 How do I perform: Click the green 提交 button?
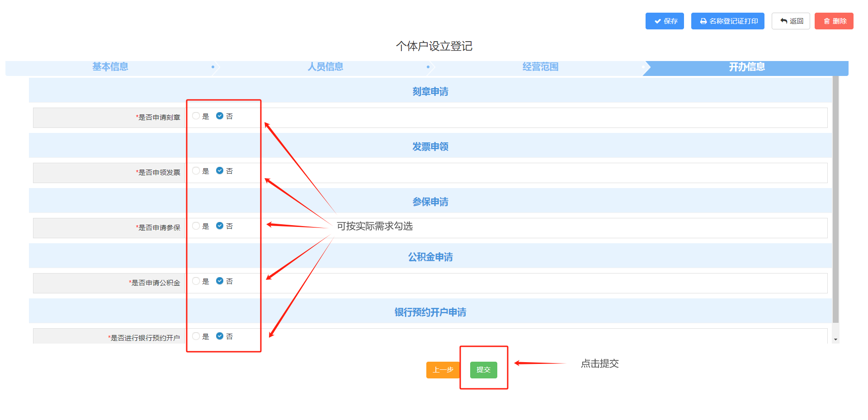[483, 370]
